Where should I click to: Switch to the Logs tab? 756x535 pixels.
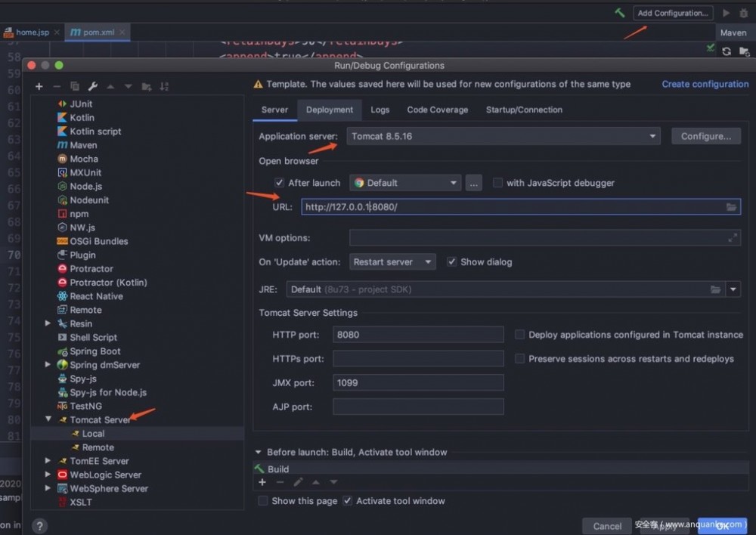click(380, 110)
